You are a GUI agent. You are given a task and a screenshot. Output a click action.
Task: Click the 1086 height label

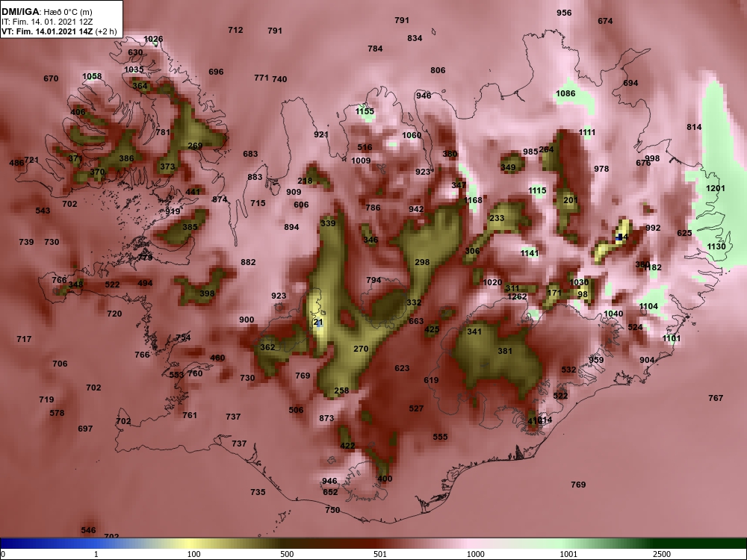(565, 93)
